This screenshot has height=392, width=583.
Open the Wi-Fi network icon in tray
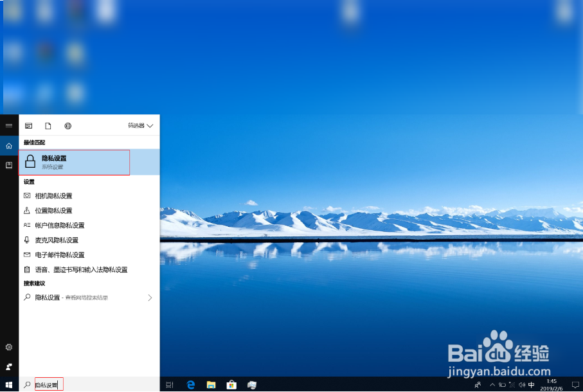pos(512,385)
